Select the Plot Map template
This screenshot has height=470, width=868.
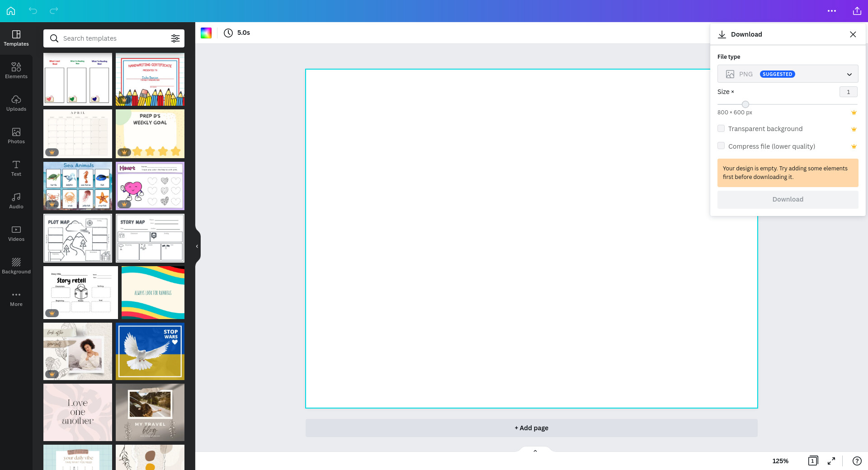pyautogui.click(x=78, y=239)
